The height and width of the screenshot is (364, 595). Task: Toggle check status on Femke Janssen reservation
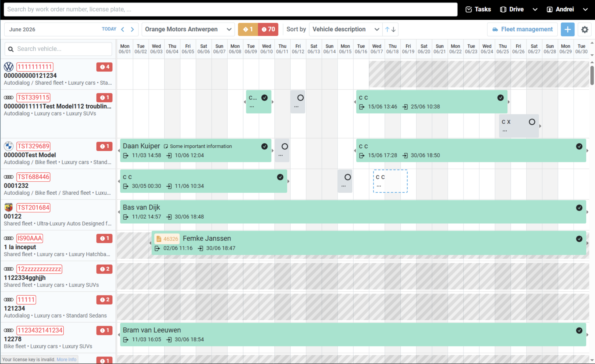(579, 239)
